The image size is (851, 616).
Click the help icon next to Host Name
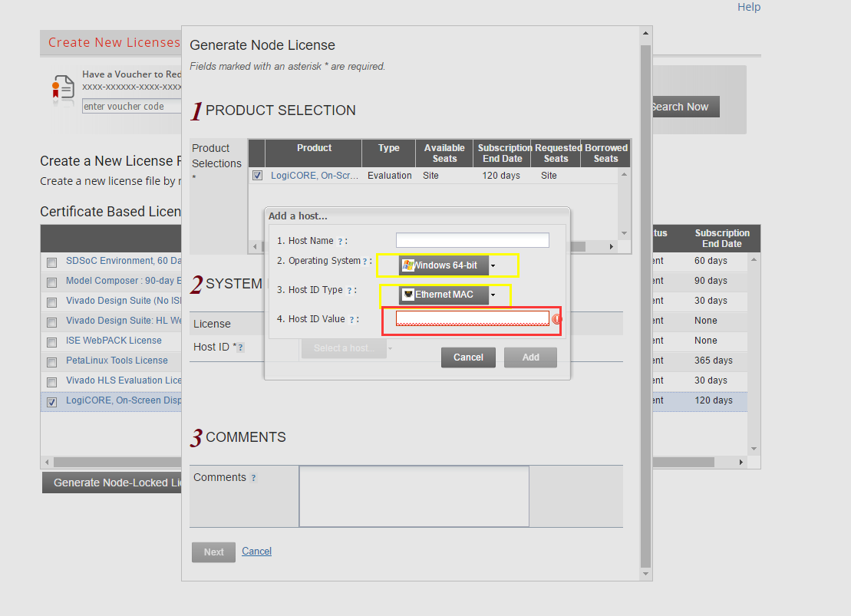coord(340,240)
